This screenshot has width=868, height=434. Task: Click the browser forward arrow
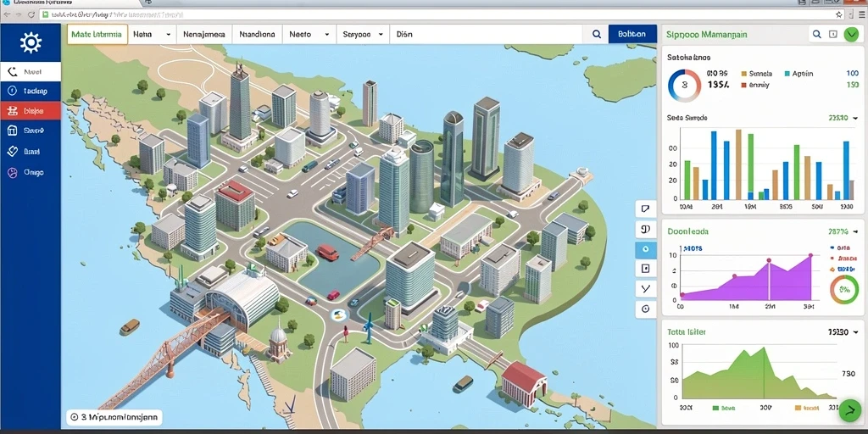coord(19,14)
